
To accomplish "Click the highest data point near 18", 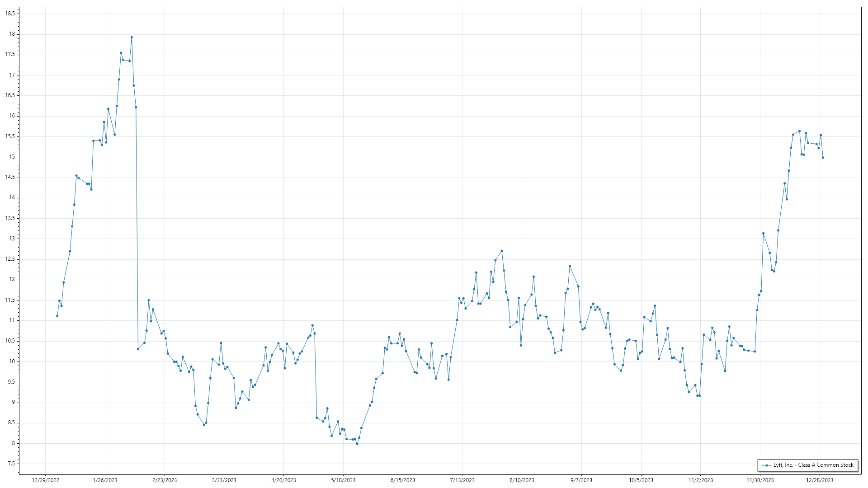I will 132,38.
